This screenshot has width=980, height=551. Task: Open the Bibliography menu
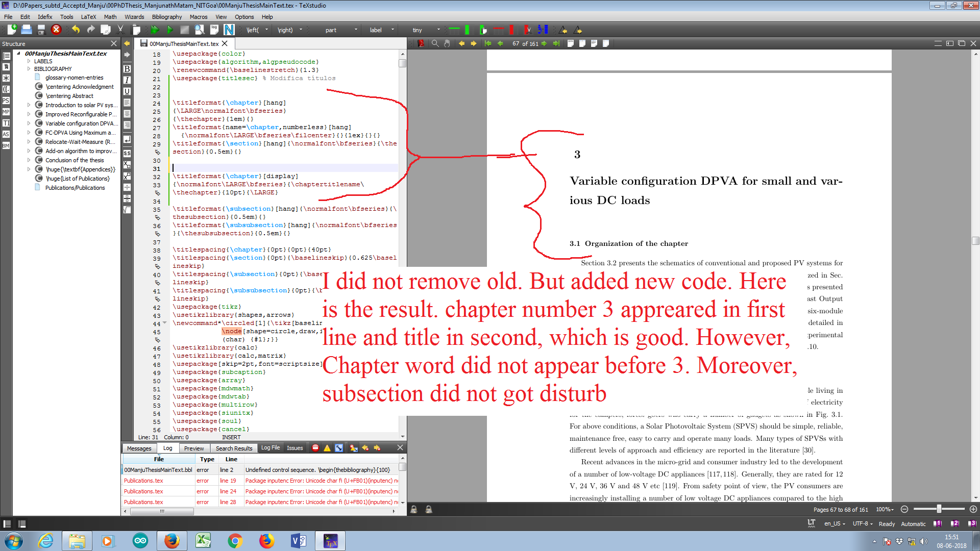pos(166,17)
